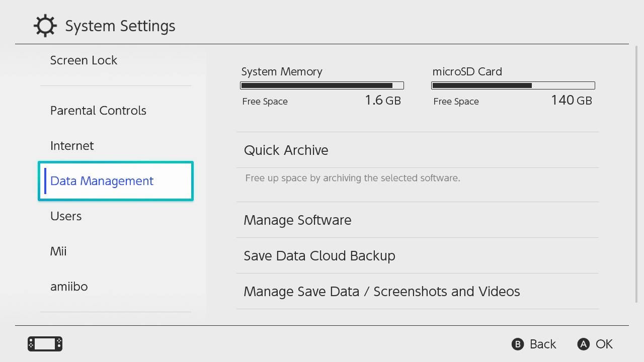The height and width of the screenshot is (362, 644).
Task: Choose Save Data Cloud Backup
Action: click(319, 256)
